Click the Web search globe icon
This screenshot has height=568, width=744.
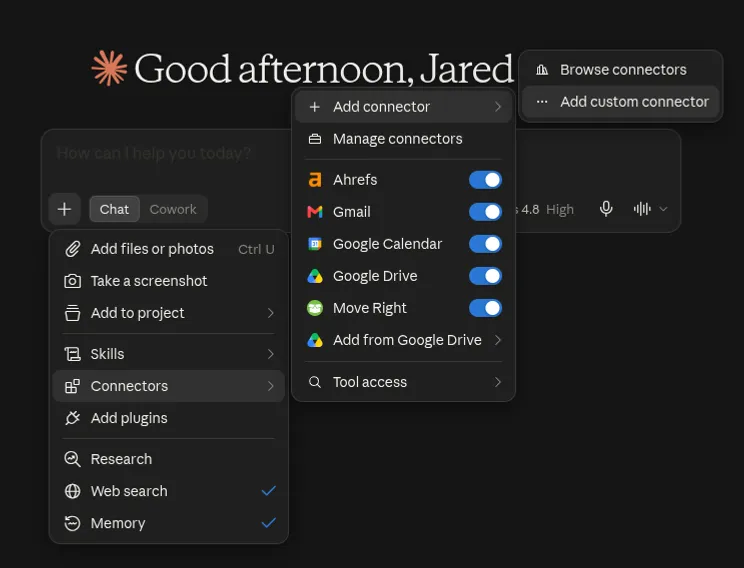[x=73, y=491]
